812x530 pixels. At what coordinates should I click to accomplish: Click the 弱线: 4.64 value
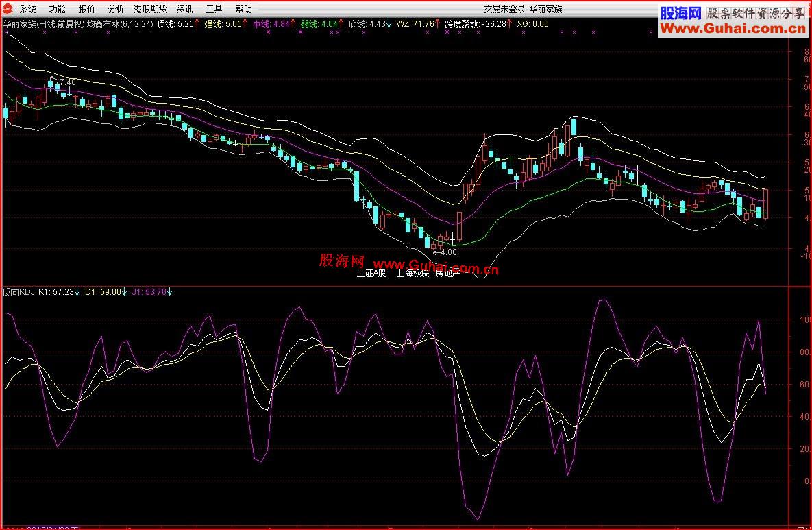click(319, 24)
